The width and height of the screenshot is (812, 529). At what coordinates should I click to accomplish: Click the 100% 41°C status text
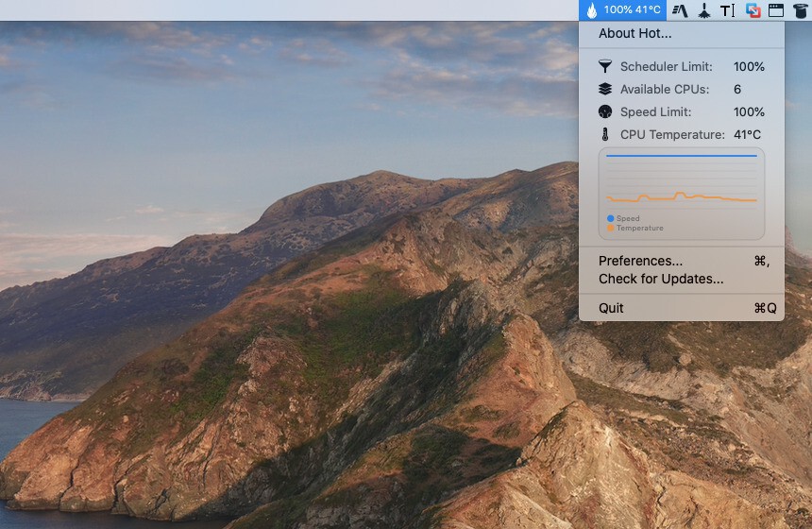click(633, 10)
